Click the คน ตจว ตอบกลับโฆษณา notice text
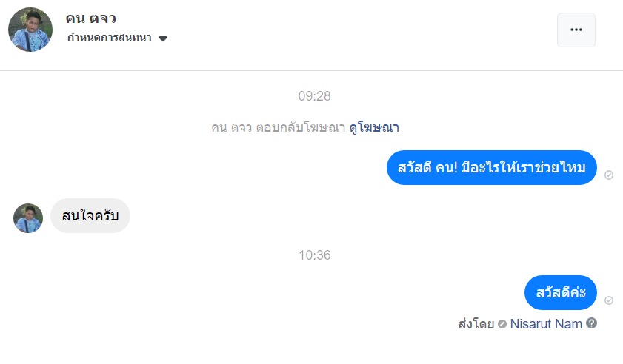 coord(278,127)
